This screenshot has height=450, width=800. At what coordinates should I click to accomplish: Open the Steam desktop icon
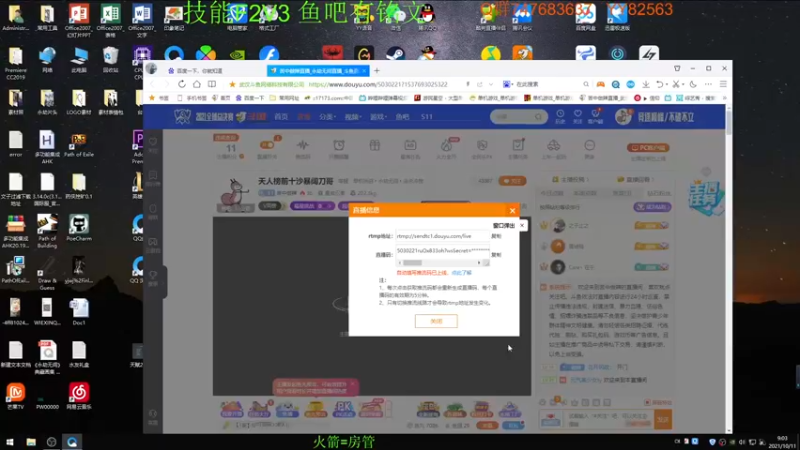(395, 54)
